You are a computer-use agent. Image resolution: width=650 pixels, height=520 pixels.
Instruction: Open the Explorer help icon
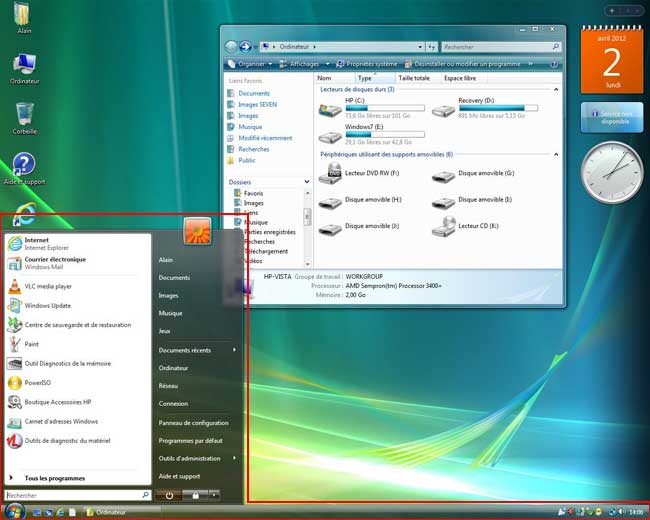[x=553, y=64]
